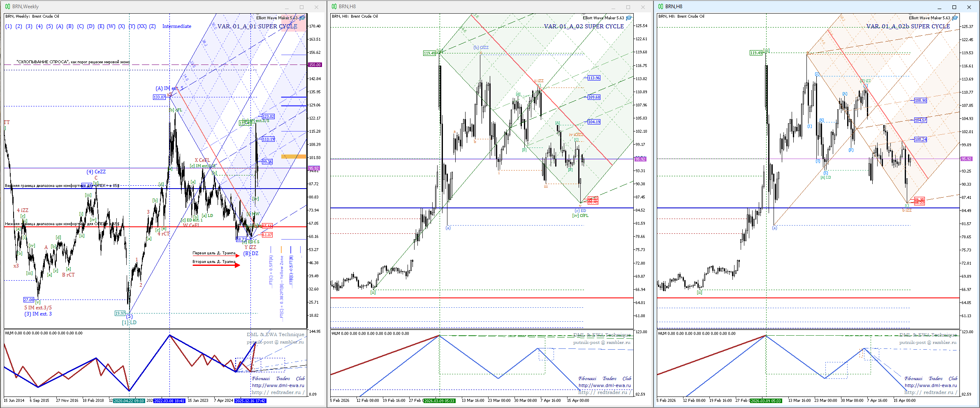
Task: Select the 2022.03.08 18:41 time axis marker
Action: (x=169, y=401)
